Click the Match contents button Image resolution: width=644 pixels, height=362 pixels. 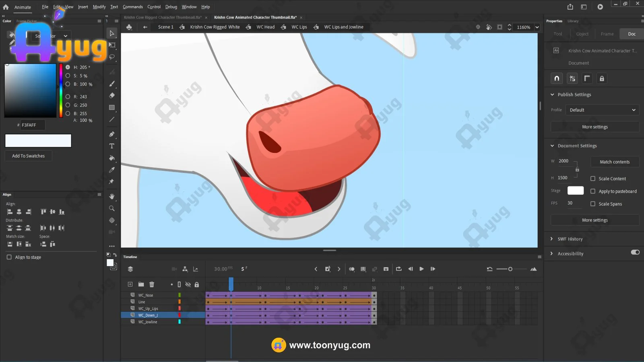pos(614,162)
